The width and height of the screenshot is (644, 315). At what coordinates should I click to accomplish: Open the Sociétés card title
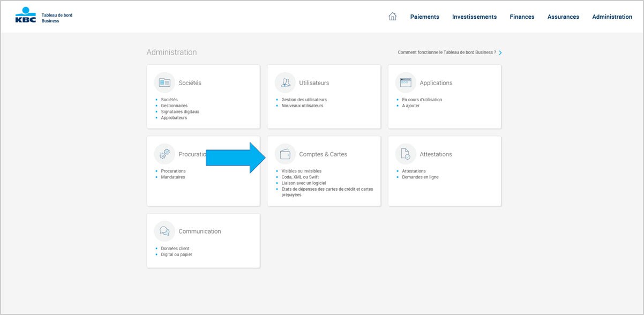(190, 83)
